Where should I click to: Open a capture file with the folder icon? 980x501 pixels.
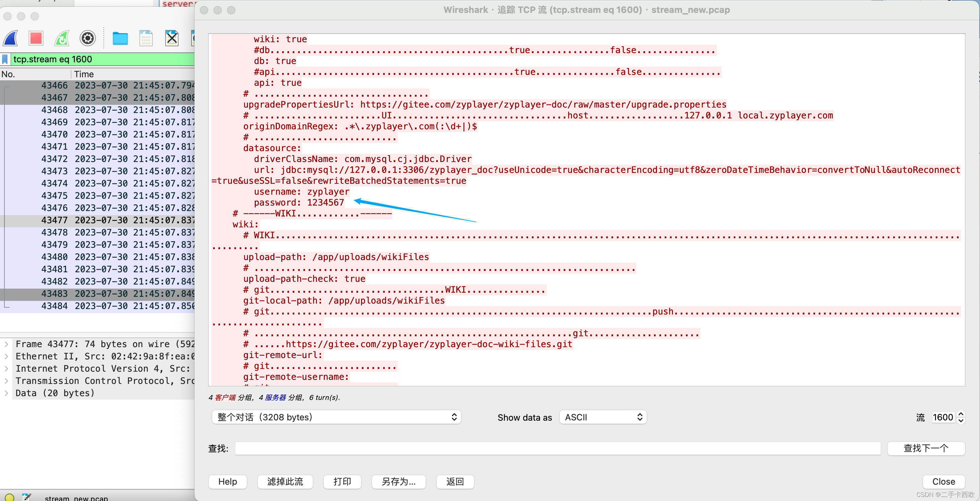(x=120, y=38)
